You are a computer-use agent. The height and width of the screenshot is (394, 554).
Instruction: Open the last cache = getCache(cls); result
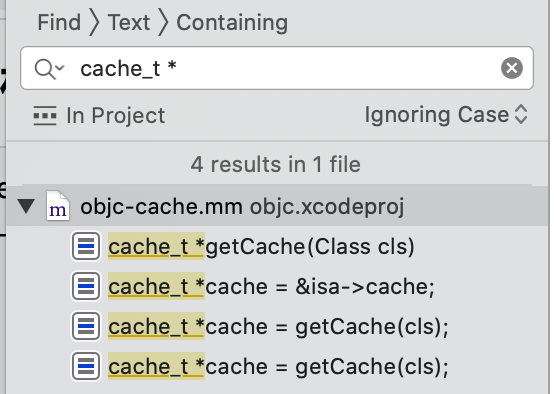pyautogui.click(x=278, y=366)
